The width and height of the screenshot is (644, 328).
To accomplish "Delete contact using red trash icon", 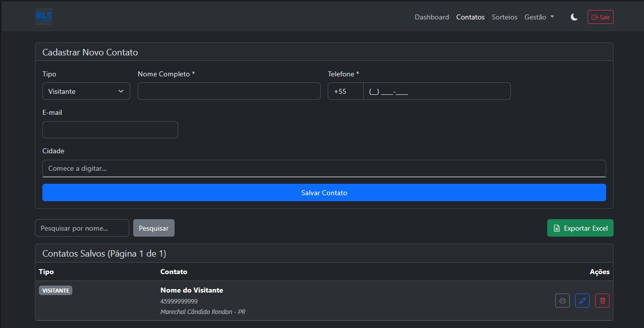I will tap(602, 301).
